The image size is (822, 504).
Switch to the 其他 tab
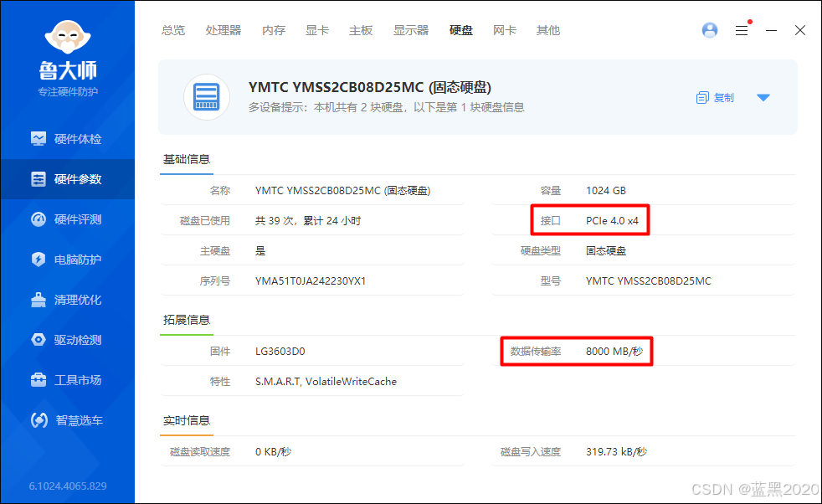point(548,30)
